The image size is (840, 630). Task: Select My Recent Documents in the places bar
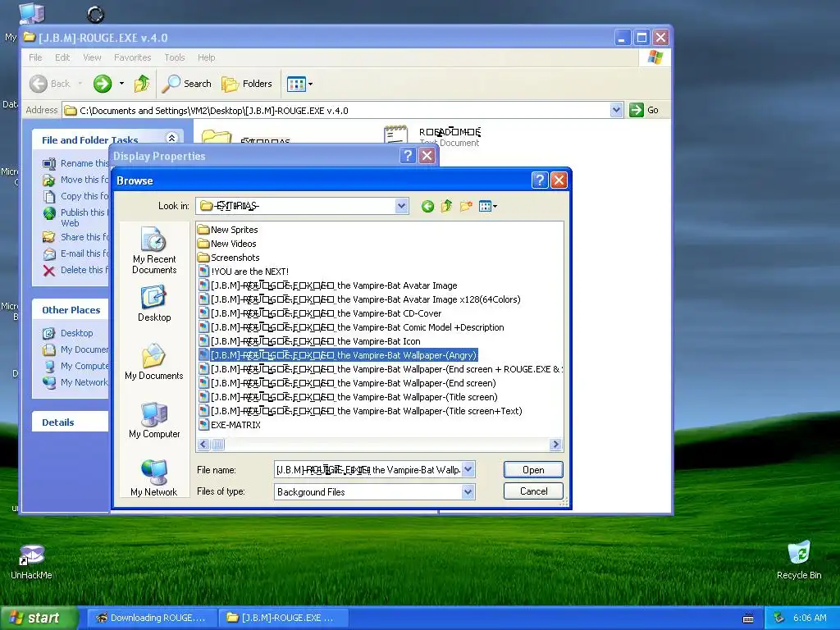click(153, 250)
